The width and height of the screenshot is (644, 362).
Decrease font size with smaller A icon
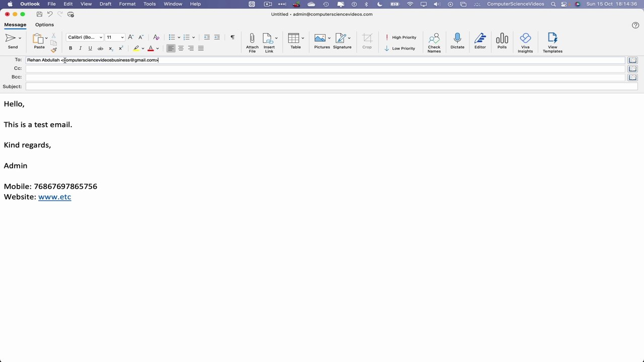pos(140,37)
